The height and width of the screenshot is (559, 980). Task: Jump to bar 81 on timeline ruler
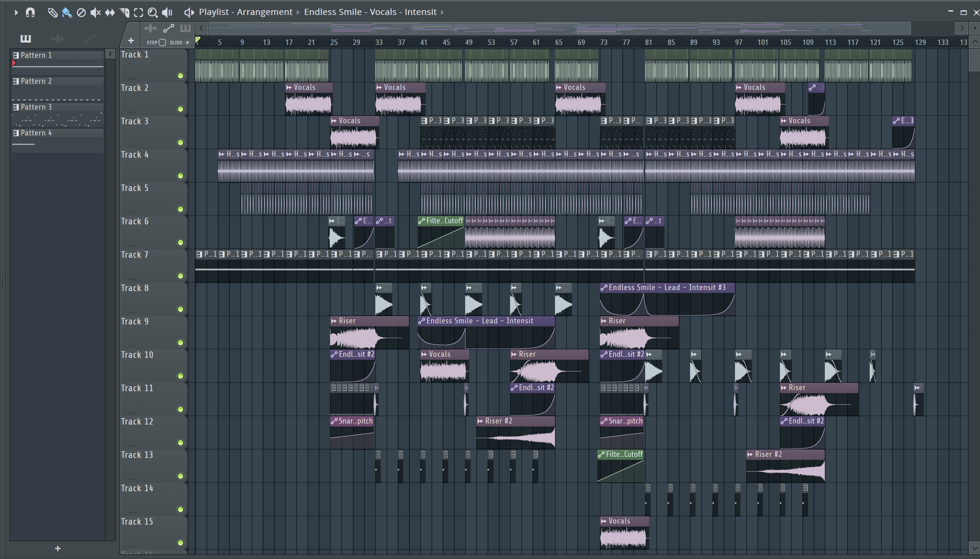coord(649,43)
